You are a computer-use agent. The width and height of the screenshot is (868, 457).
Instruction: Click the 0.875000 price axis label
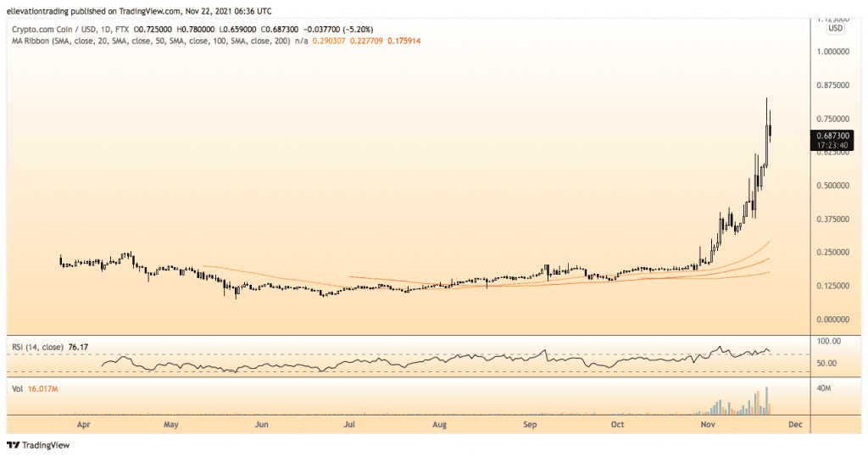pyautogui.click(x=833, y=86)
